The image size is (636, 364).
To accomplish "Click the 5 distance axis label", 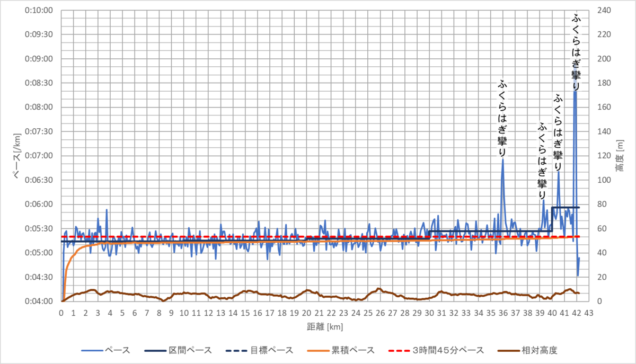I will click(123, 313).
